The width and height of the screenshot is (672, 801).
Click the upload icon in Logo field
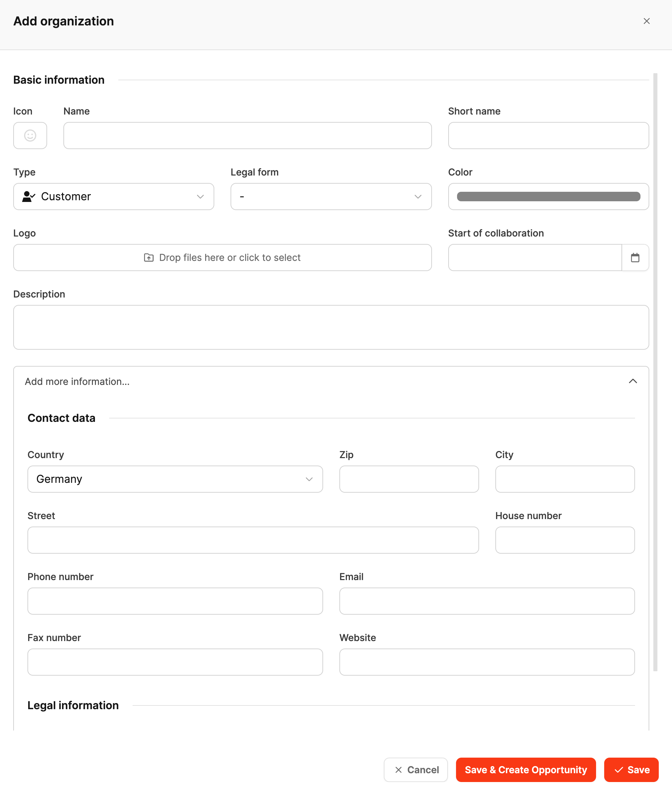(149, 258)
